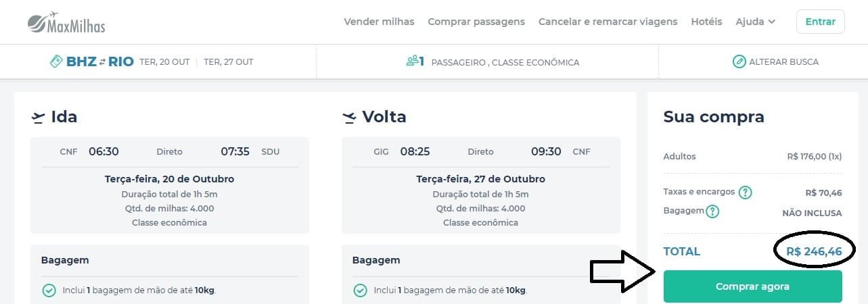This screenshot has width=868, height=304.
Task: Click the total price R$ 246,46
Action: point(814,251)
